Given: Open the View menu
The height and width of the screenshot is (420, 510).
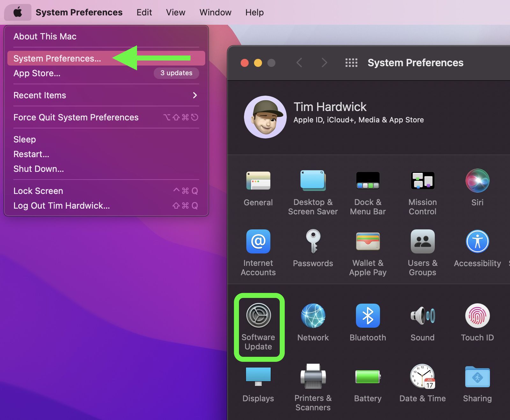Looking at the screenshot, I should pyautogui.click(x=176, y=12).
